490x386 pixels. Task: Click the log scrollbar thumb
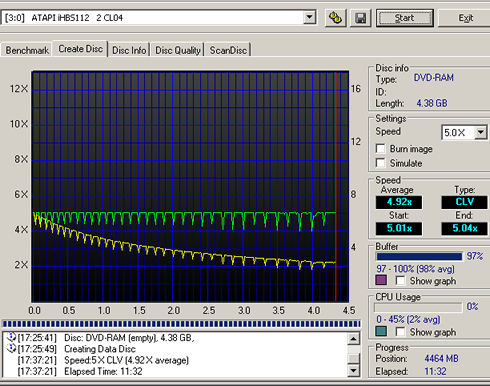353,358
